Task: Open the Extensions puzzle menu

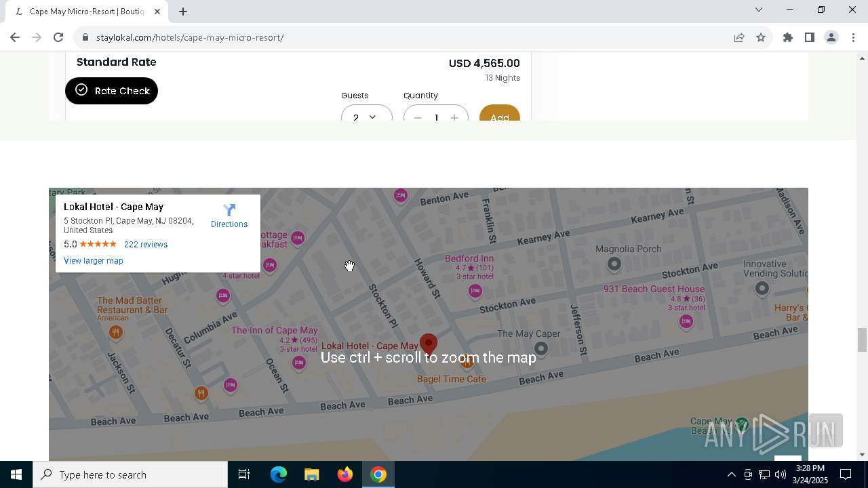Action: pyautogui.click(x=788, y=37)
